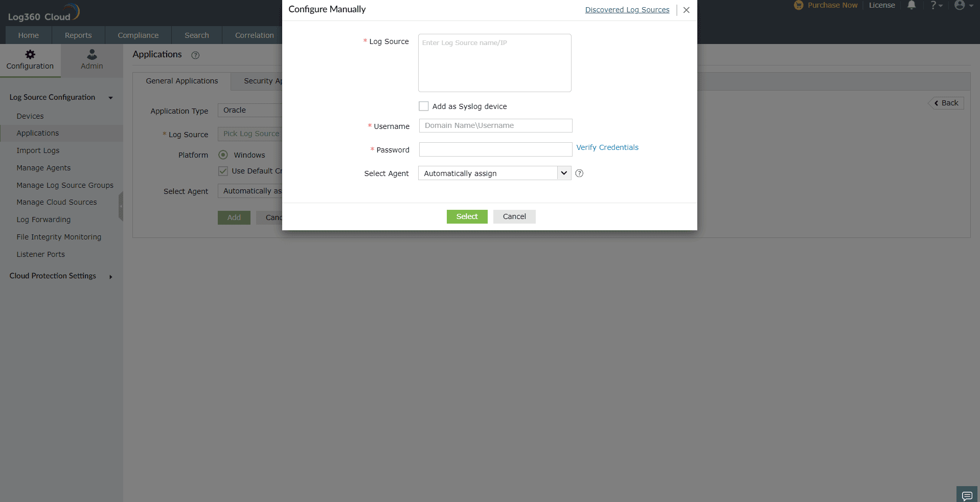Open the chat support icon
980x502 pixels.
click(x=967, y=495)
